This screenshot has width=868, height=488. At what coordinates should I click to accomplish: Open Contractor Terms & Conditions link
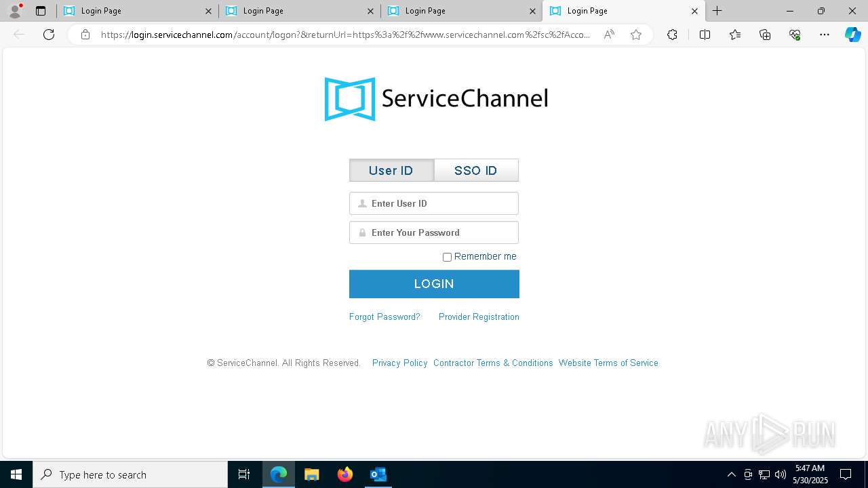(493, 363)
